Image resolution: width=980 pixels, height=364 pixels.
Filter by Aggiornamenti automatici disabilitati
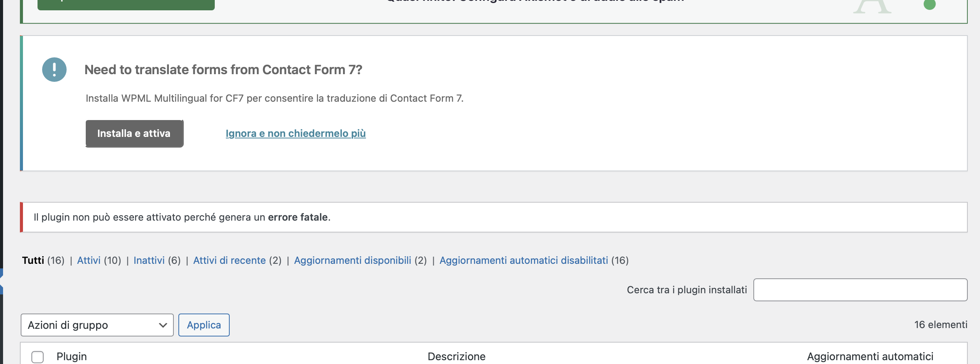(x=524, y=260)
